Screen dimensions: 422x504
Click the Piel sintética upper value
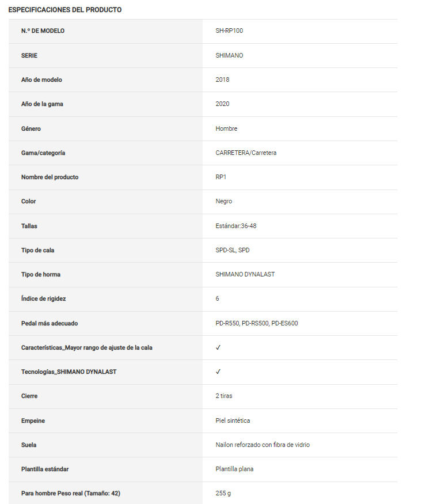point(233,420)
